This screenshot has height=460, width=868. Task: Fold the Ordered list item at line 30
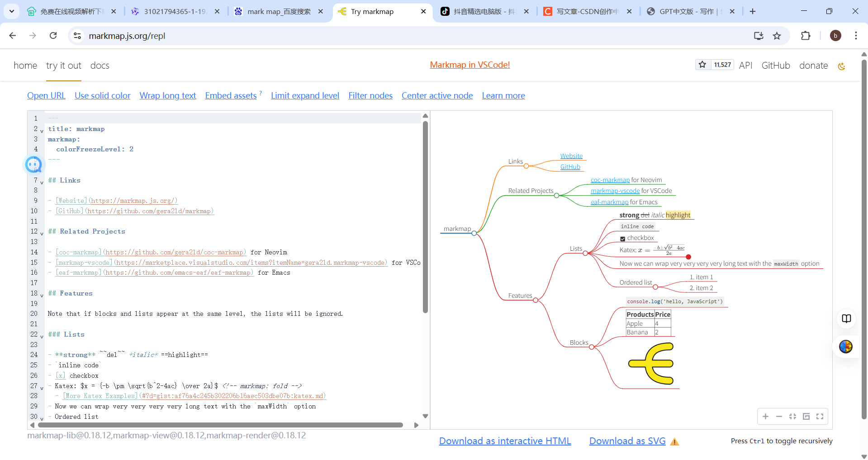(42, 419)
